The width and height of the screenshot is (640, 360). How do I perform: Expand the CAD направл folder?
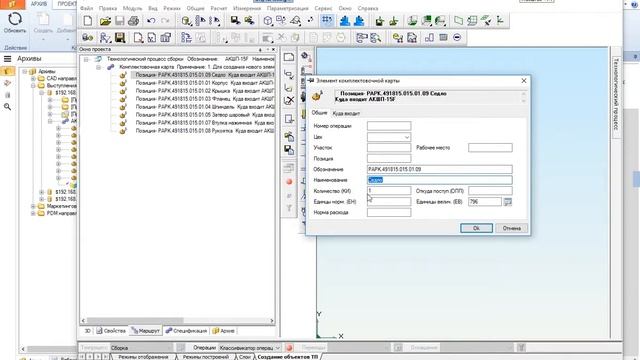[33, 78]
